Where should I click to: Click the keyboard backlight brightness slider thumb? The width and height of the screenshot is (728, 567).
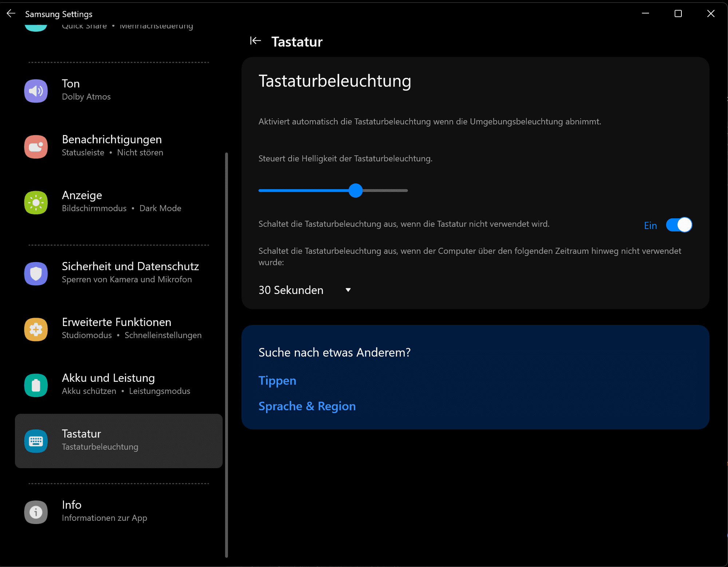click(356, 190)
